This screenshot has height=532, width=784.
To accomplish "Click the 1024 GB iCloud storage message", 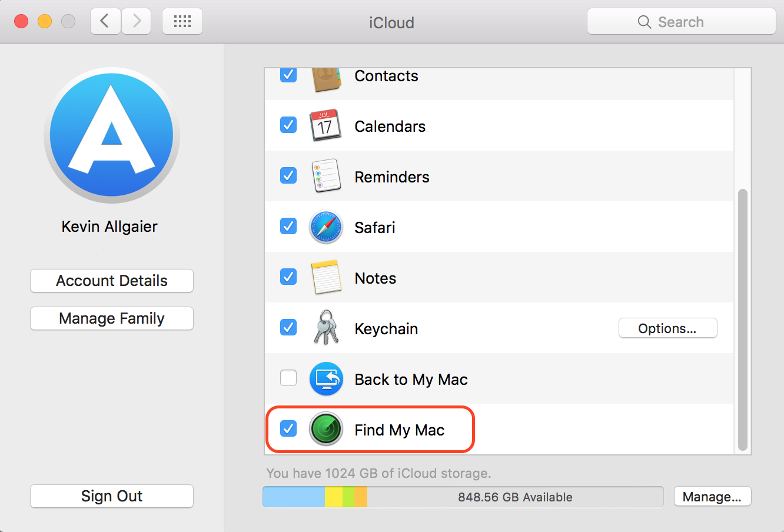I will click(x=378, y=473).
